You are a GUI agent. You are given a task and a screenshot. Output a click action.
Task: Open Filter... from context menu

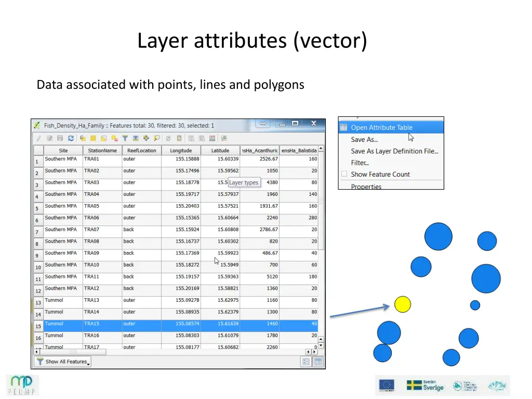(360, 163)
